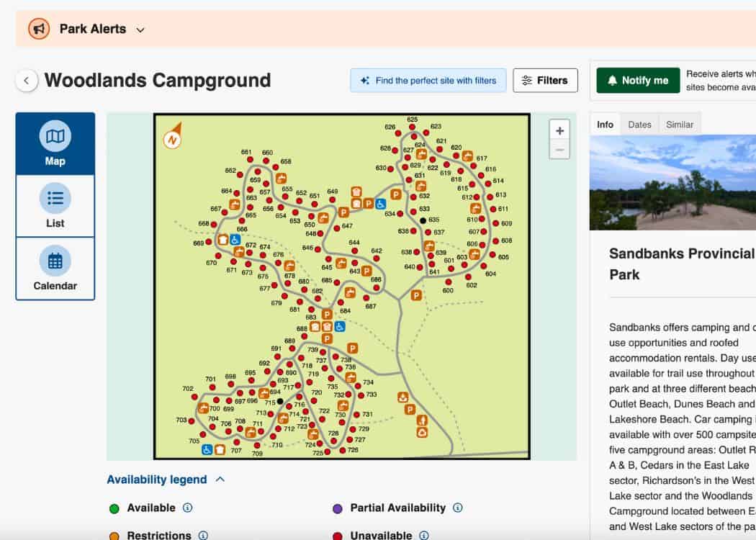The width and height of the screenshot is (756, 540).
Task: Select campsite 660 marker
Action: pyautogui.click(x=266, y=161)
